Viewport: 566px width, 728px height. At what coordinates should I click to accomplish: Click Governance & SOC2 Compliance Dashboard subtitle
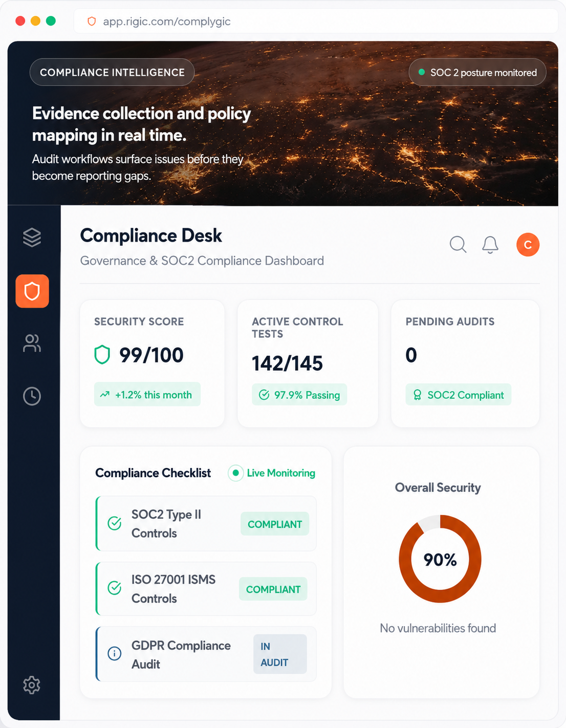click(x=202, y=261)
